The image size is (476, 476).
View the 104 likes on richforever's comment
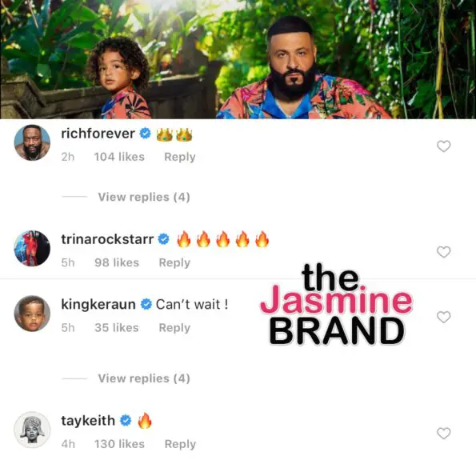pyautogui.click(x=119, y=157)
